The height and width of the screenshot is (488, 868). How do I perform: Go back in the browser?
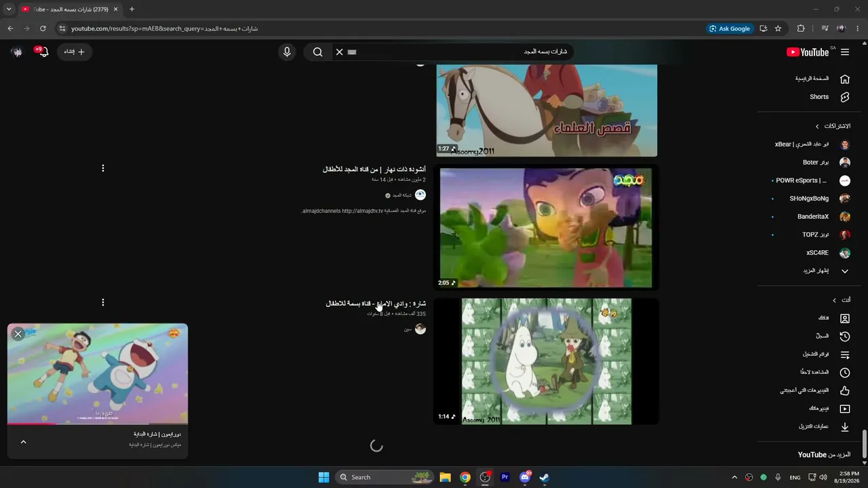10,28
